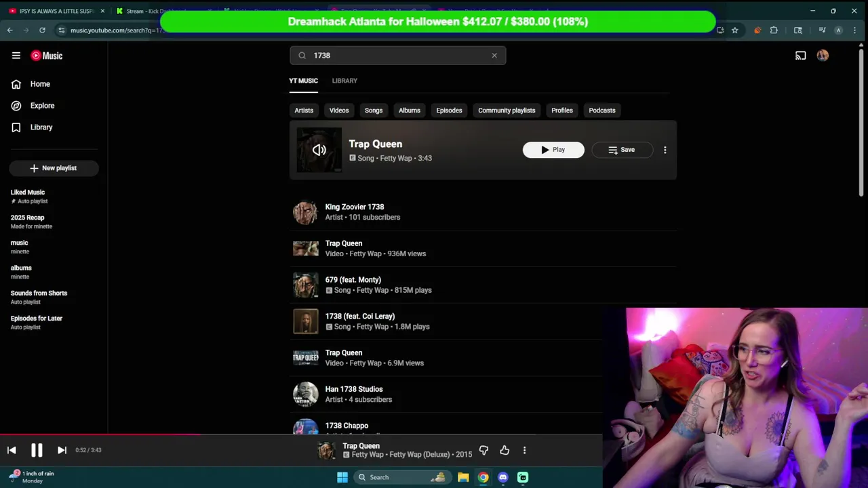Close the first browser tab
This screenshot has height=488, width=868.
coord(102,11)
